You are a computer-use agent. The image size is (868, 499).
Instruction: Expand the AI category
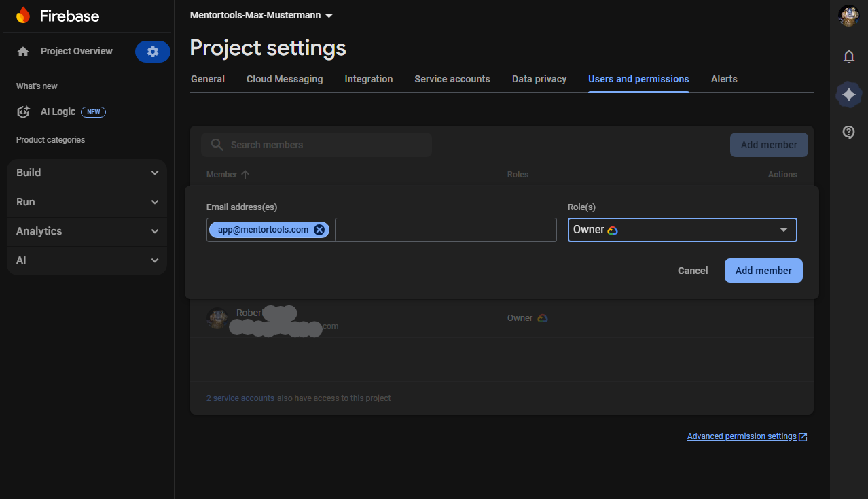[87, 260]
